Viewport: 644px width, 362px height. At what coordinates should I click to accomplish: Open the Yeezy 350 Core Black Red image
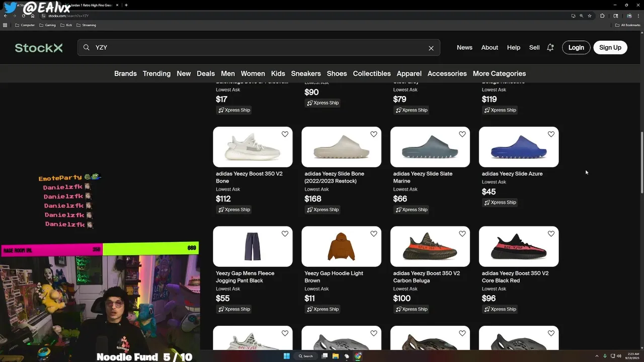(x=519, y=246)
